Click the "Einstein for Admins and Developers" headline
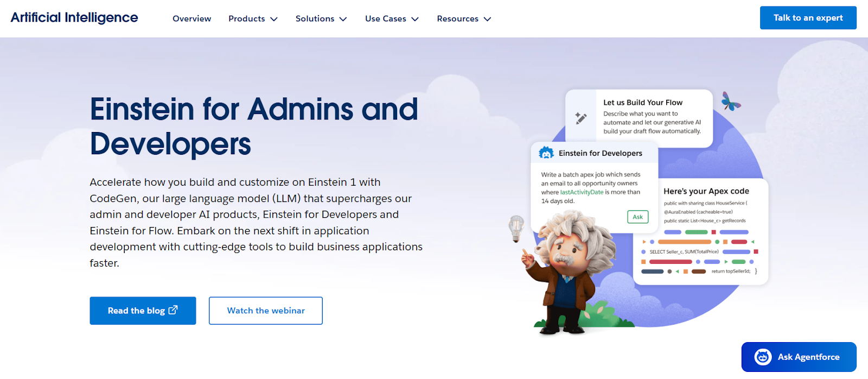This screenshot has height=379, width=868. 254,126
